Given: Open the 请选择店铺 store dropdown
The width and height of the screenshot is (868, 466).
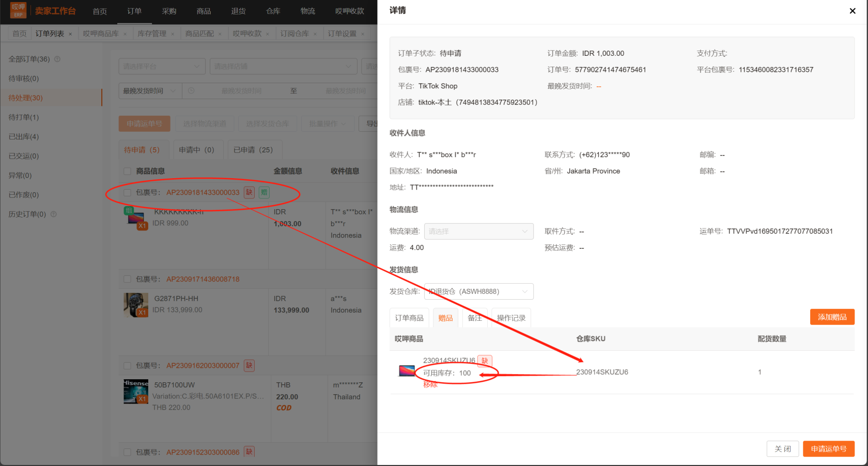Looking at the screenshot, I should click(283, 66).
